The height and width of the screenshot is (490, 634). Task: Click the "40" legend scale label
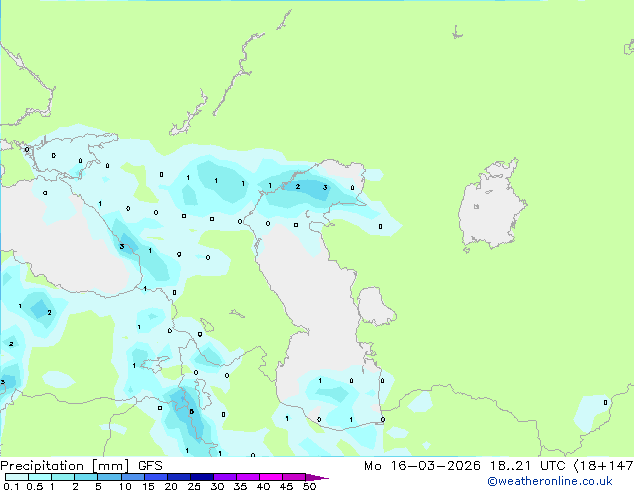263,486
